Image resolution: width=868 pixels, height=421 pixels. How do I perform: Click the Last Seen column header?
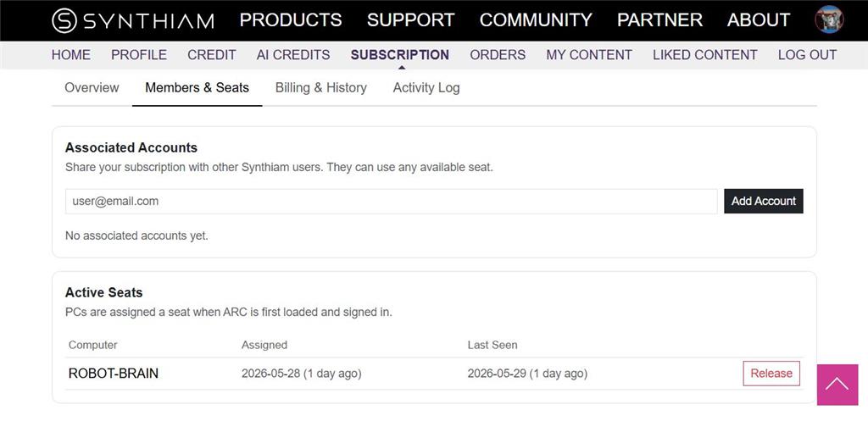pos(492,345)
